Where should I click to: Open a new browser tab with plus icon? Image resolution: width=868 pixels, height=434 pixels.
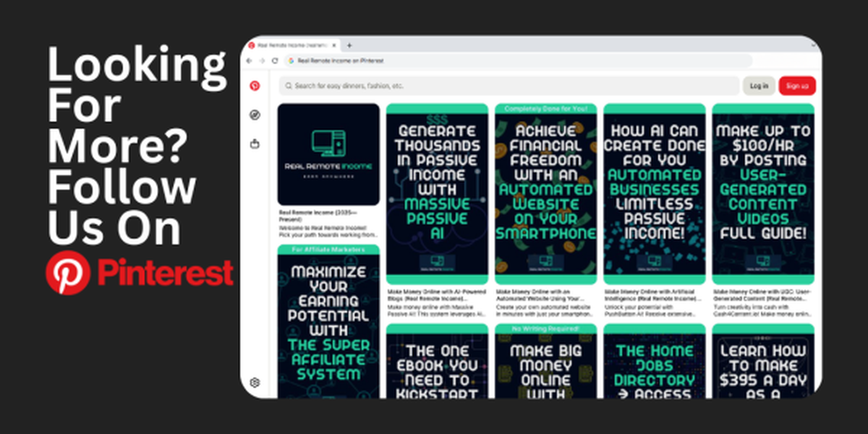[x=350, y=45]
